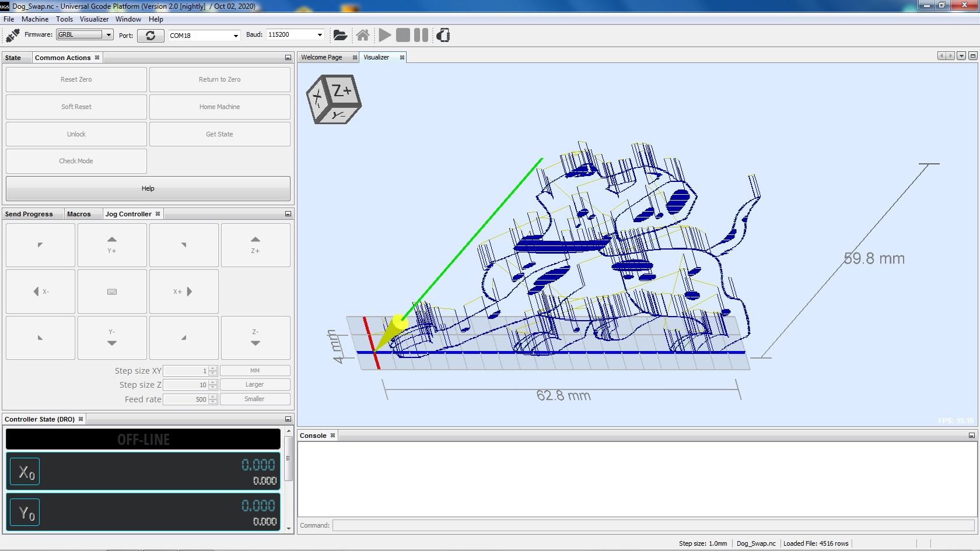The width and height of the screenshot is (980, 551).
Task: Jog X- with the left arrow
Action: coord(40,292)
